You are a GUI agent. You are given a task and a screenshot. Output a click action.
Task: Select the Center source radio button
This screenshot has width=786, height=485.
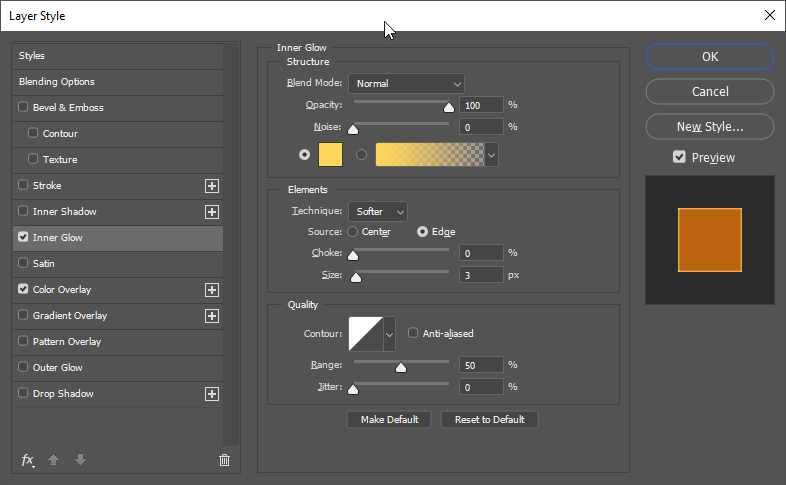pyautogui.click(x=352, y=232)
